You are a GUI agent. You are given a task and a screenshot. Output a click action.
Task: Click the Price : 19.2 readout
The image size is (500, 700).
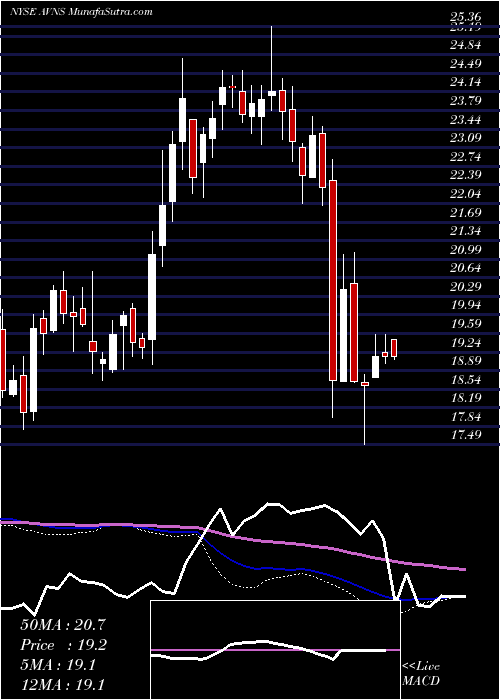[62, 645]
